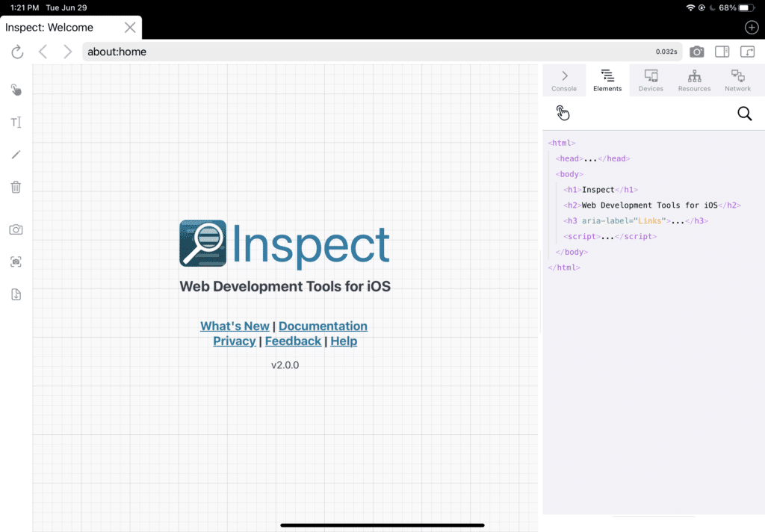
Task: Select the opening body tag
Action: tap(569, 174)
